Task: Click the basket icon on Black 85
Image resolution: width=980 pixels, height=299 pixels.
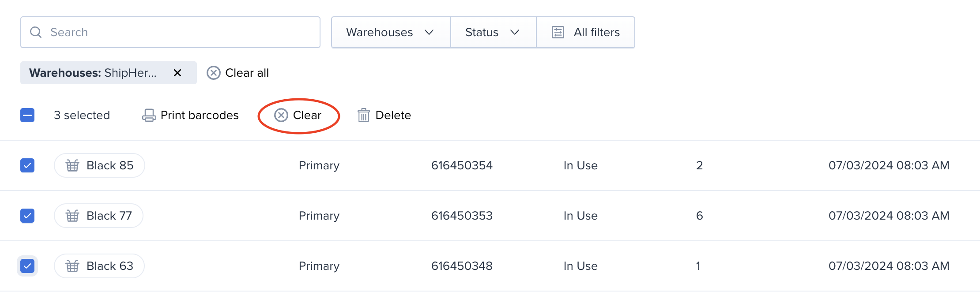Action: (x=72, y=165)
